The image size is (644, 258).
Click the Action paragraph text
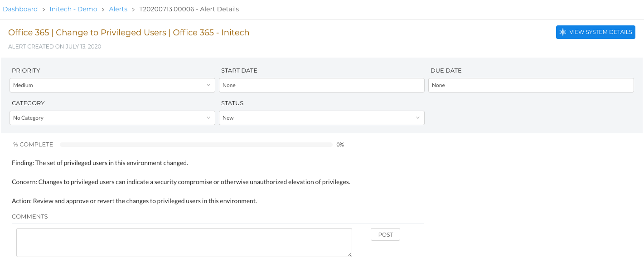(135, 201)
